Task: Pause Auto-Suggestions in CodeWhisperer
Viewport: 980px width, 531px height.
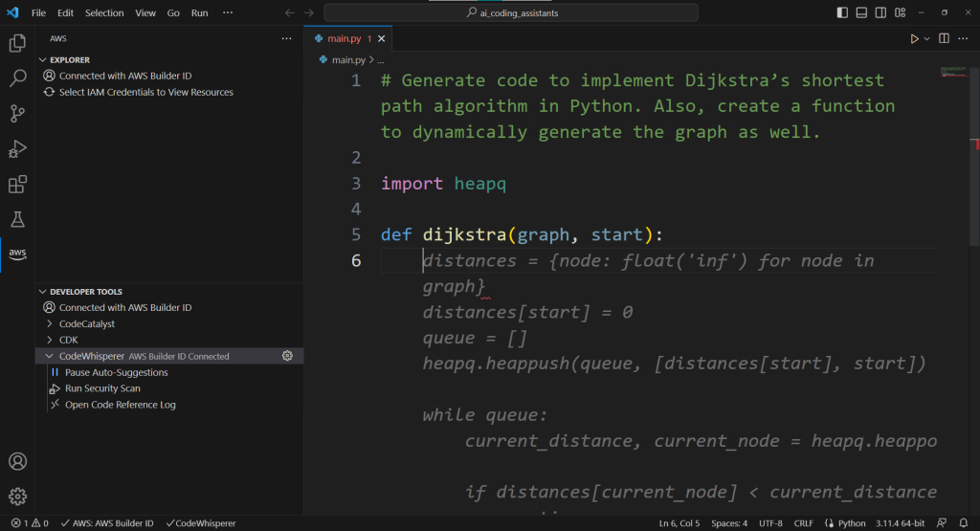Action: point(116,372)
